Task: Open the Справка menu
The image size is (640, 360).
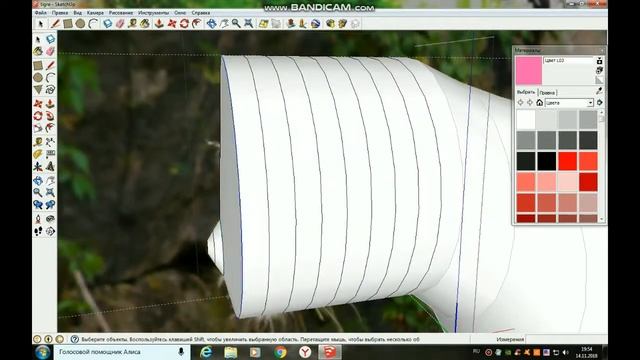Action: (x=200, y=13)
